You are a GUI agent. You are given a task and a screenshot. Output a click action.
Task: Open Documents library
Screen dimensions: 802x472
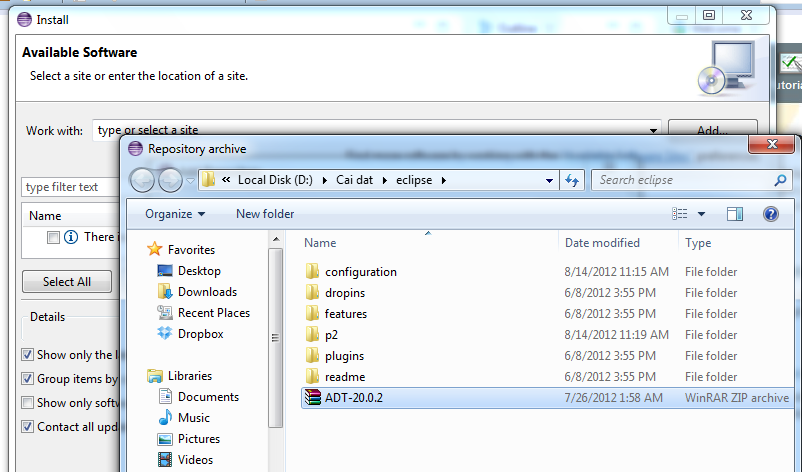[208, 396]
